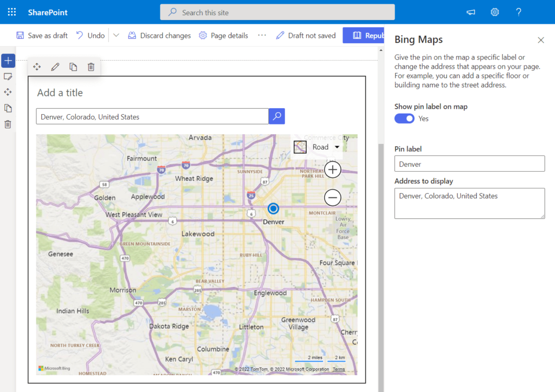Click the Englewood label on map
Screen dimensions: 555x392
(270, 293)
